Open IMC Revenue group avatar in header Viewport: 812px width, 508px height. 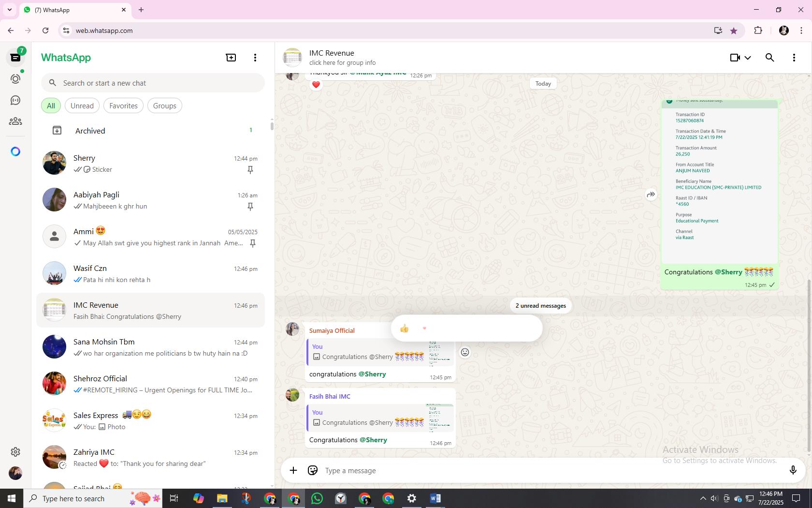pyautogui.click(x=292, y=58)
